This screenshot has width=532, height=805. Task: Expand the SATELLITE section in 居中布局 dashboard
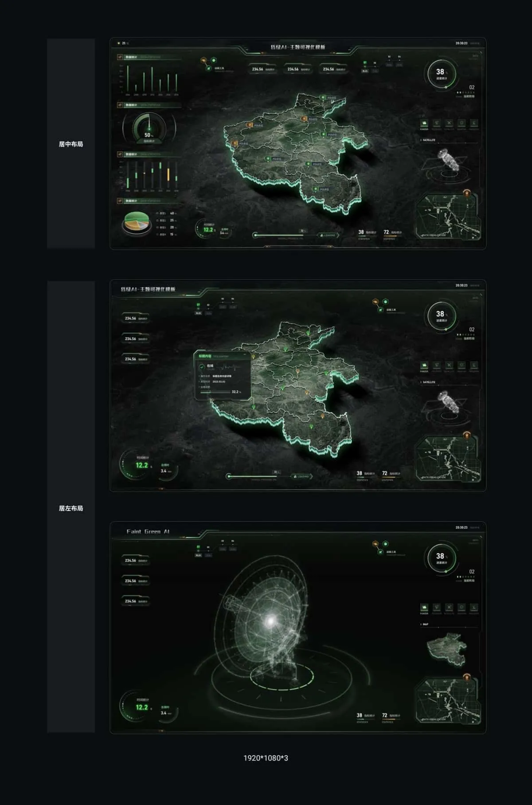point(428,140)
